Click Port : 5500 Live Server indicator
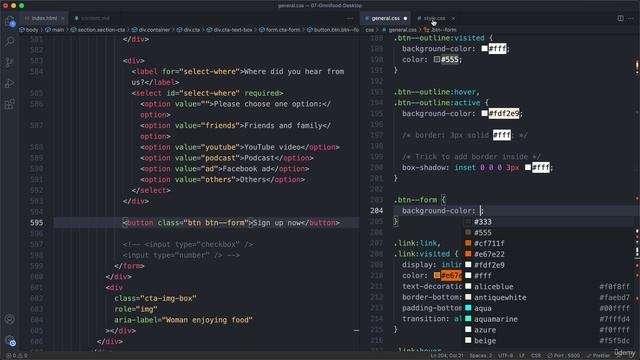The width and height of the screenshot is (640, 360). [563, 356]
